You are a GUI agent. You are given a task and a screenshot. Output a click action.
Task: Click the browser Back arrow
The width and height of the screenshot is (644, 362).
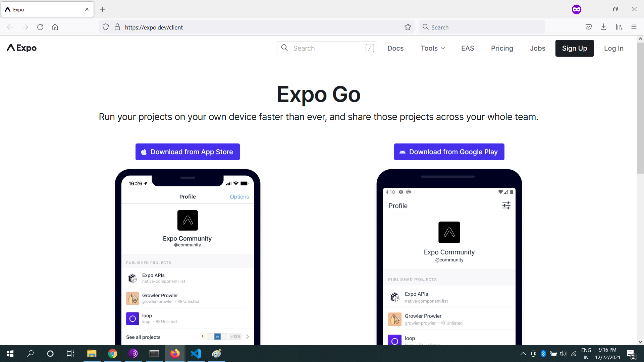click(x=10, y=27)
